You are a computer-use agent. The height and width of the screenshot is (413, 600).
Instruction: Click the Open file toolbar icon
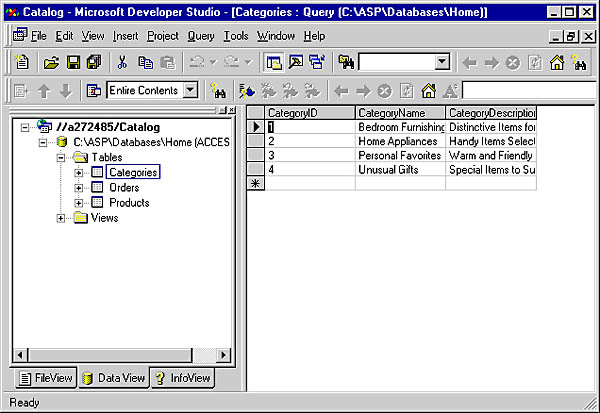(x=51, y=62)
